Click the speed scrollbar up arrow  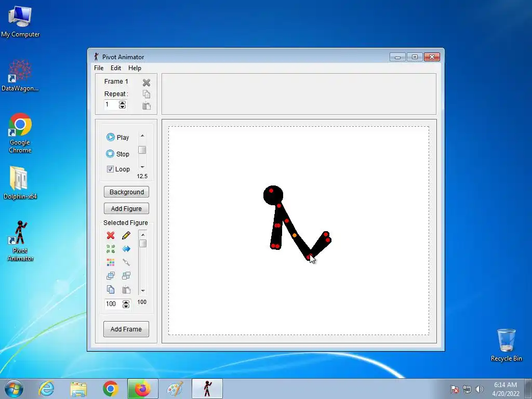click(142, 136)
